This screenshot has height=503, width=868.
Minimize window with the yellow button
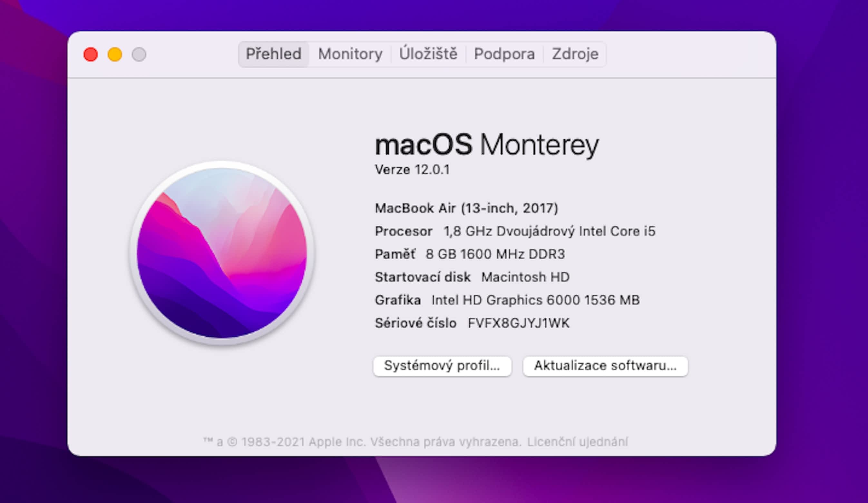tap(115, 54)
